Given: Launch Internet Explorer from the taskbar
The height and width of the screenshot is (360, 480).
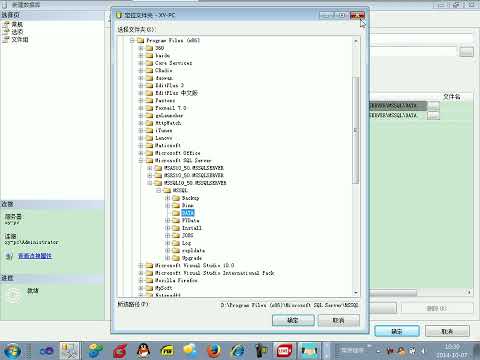Looking at the screenshot, I should click(x=238, y=351).
